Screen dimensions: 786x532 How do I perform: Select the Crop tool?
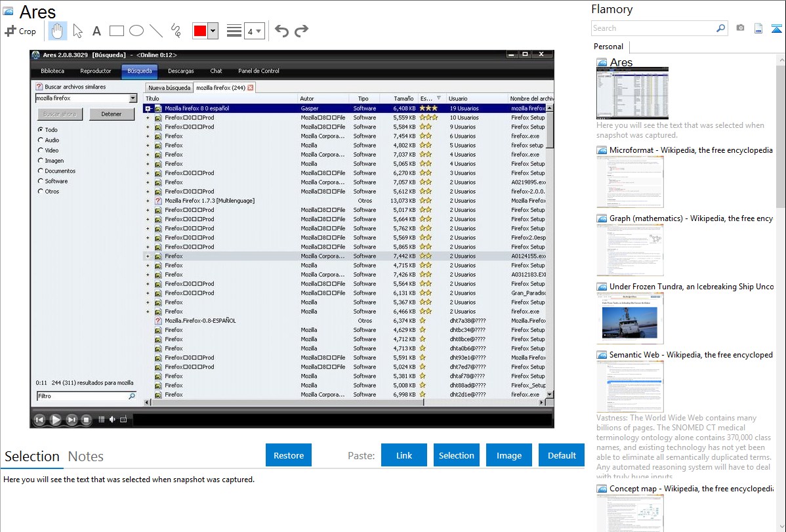click(20, 31)
